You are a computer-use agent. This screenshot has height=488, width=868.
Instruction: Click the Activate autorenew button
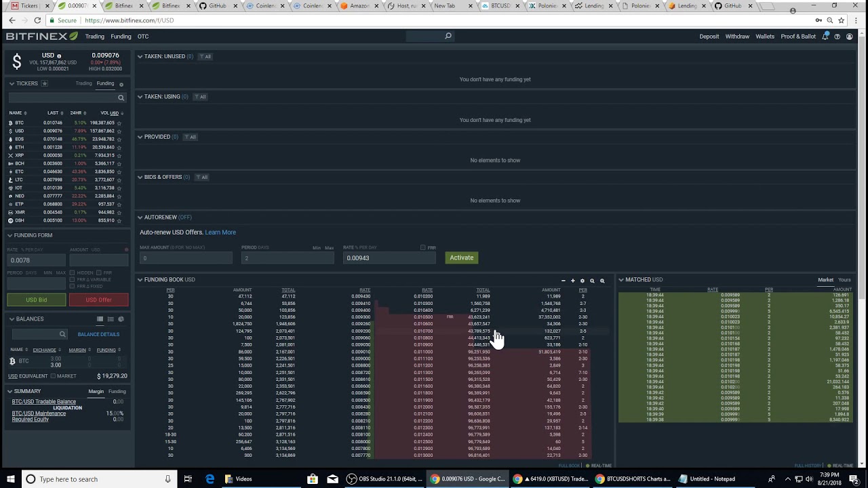(x=461, y=258)
